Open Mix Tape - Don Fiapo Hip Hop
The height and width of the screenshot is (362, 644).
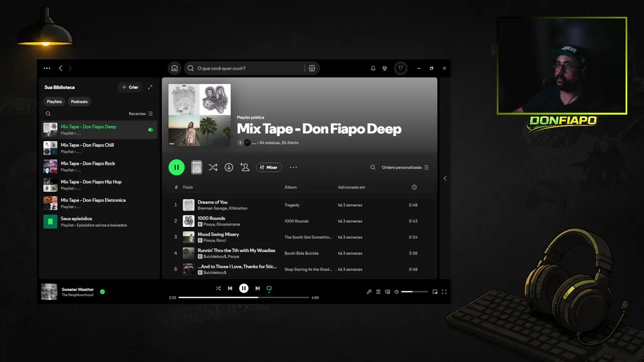(x=99, y=185)
